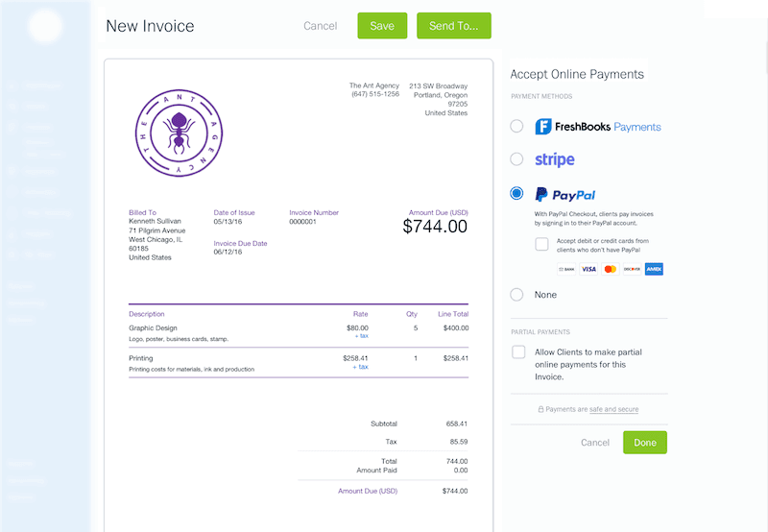Click the Discover card icon
Viewport: 768px width, 532px height.
tap(632, 269)
